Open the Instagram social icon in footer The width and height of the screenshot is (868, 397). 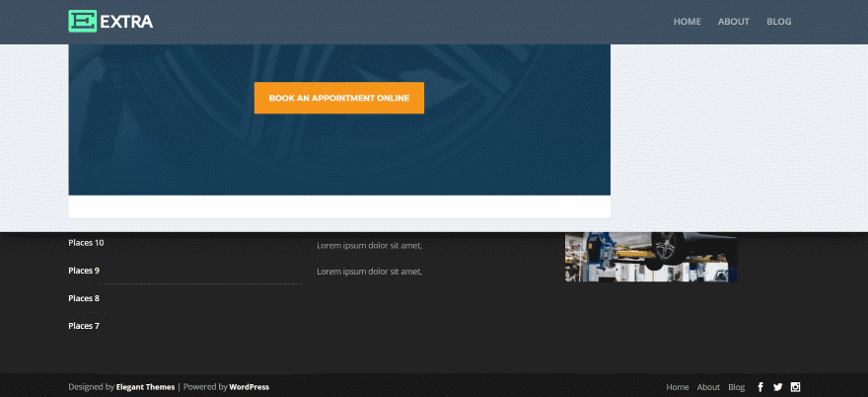795,387
